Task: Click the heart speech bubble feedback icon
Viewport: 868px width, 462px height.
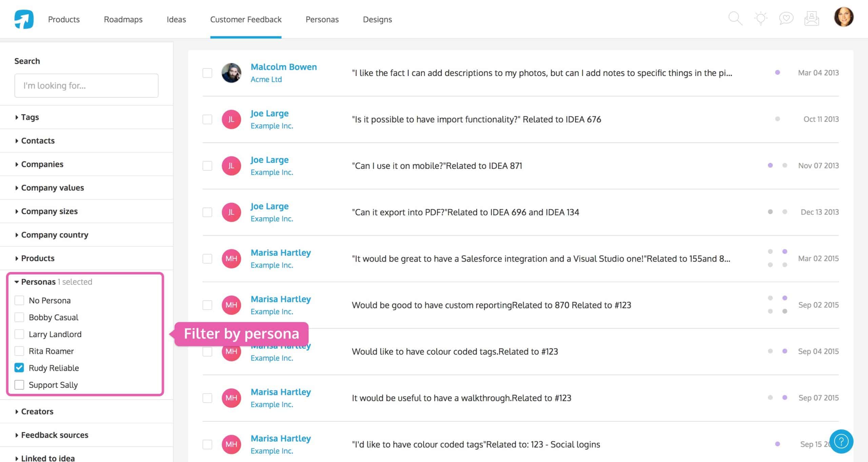Action: (786, 18)
